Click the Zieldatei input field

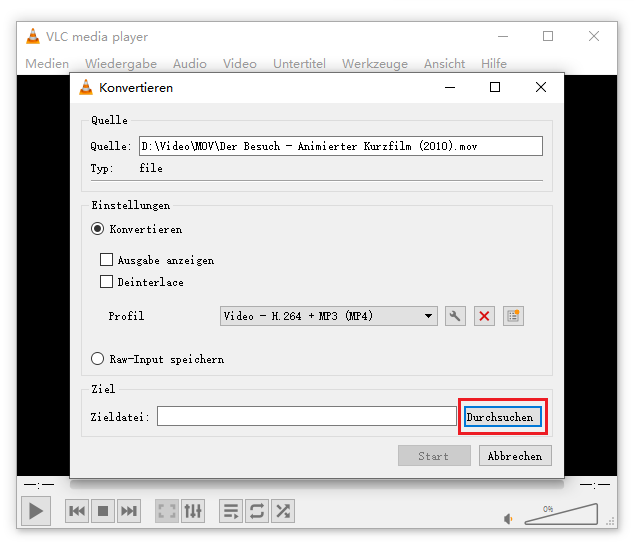coord(306,416)
